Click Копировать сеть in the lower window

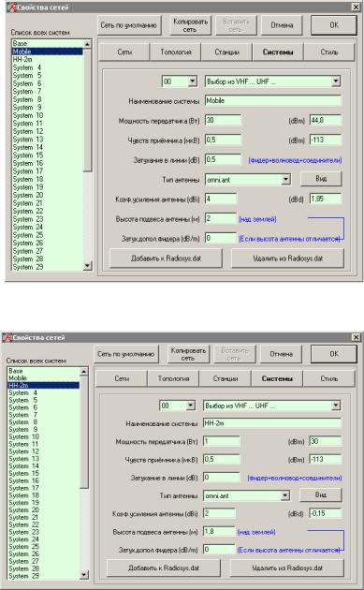[x=188, y=354]
